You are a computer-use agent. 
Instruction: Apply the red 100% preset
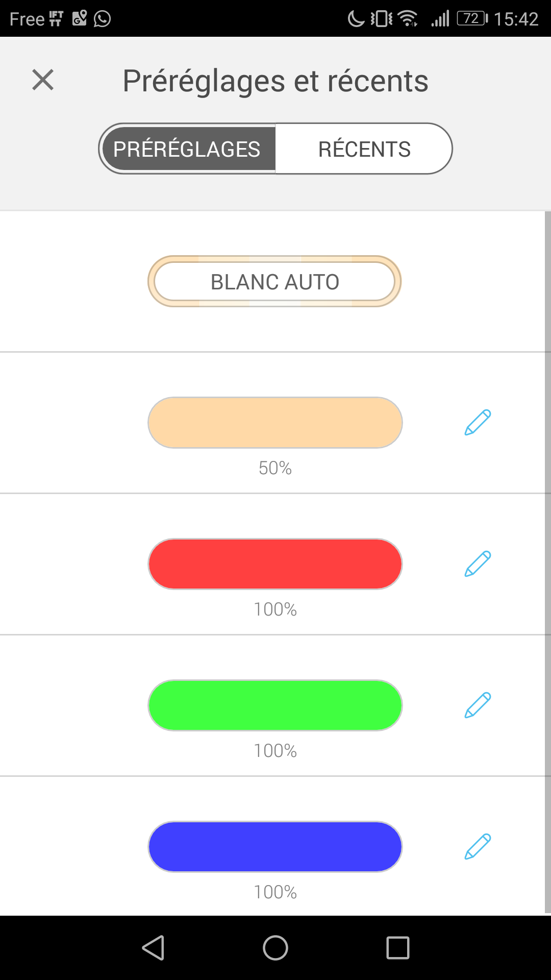[275, 564]
